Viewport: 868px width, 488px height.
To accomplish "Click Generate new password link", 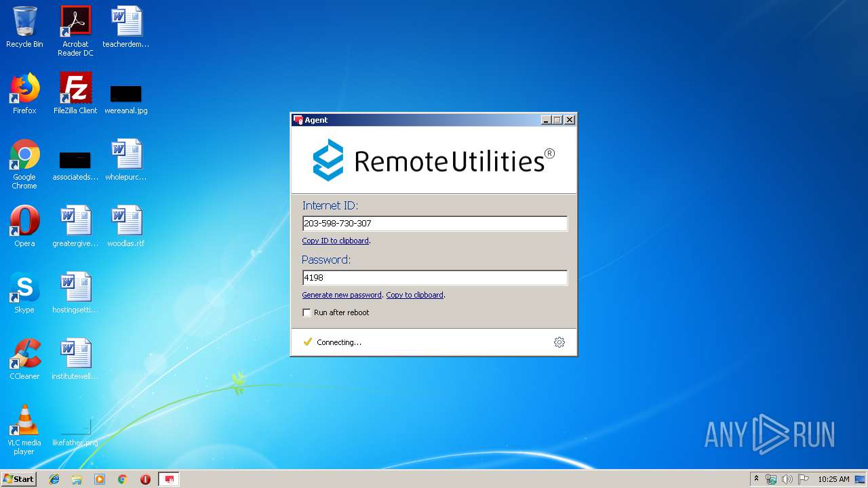I will (x=342, y=295).
